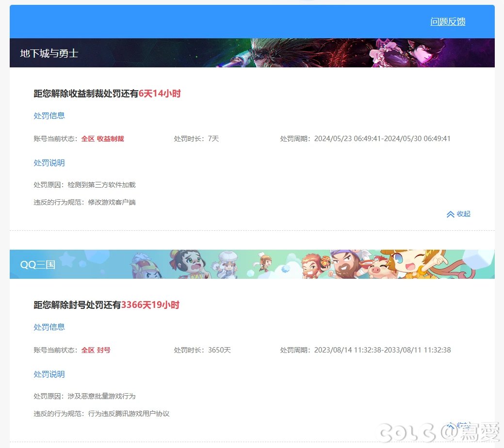The height and width of the screenshot is (448, 504).
Task: Click 处罚原因：检测到第三方软件加载 text
Action: (84, 185)
